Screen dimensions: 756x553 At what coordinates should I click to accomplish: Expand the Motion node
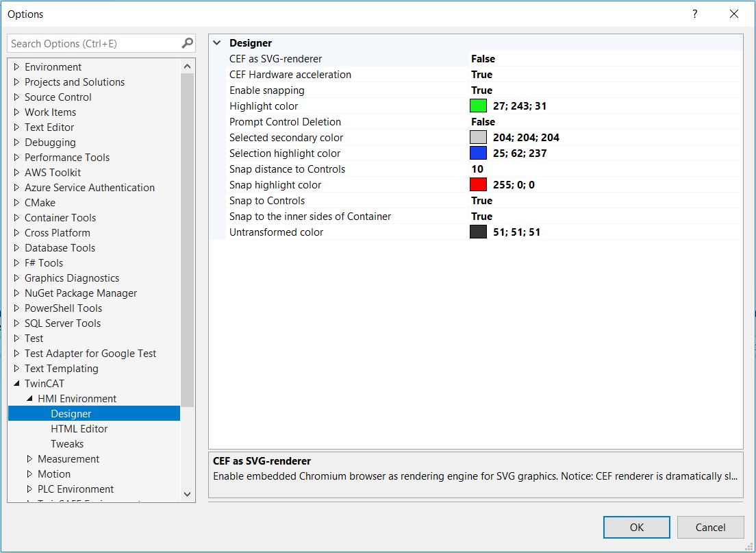[29, 474]
